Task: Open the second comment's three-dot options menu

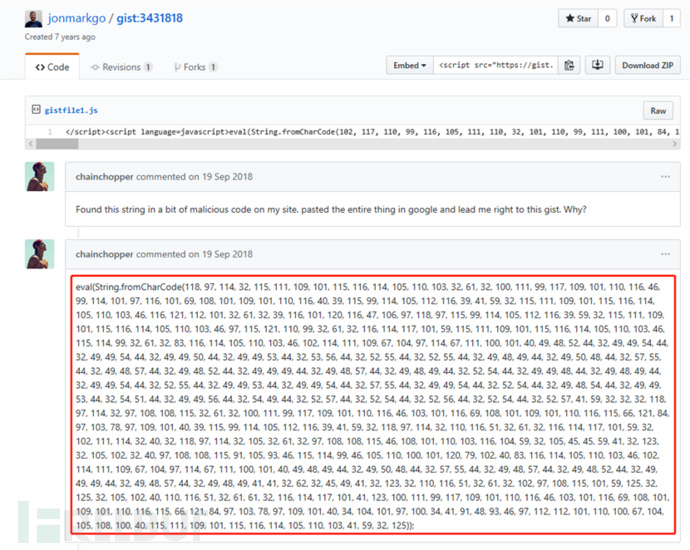Action: coord(665,254)
